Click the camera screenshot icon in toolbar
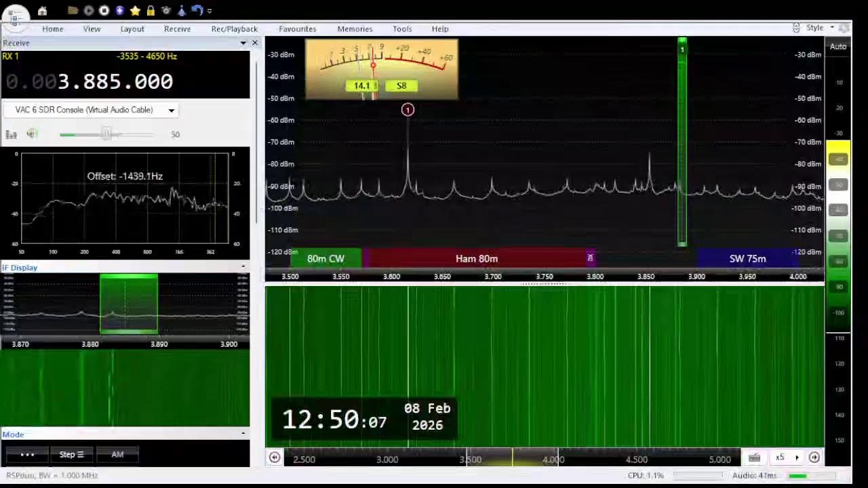868x488 pixels. (166, 11)
